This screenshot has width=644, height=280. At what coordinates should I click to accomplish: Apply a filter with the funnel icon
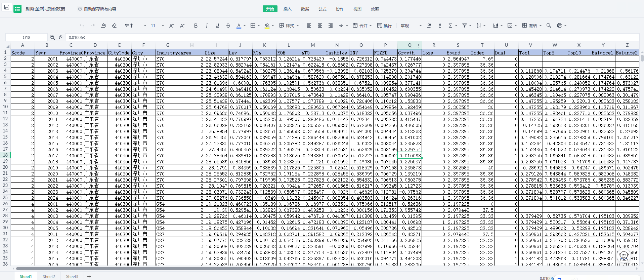[465, 26]
